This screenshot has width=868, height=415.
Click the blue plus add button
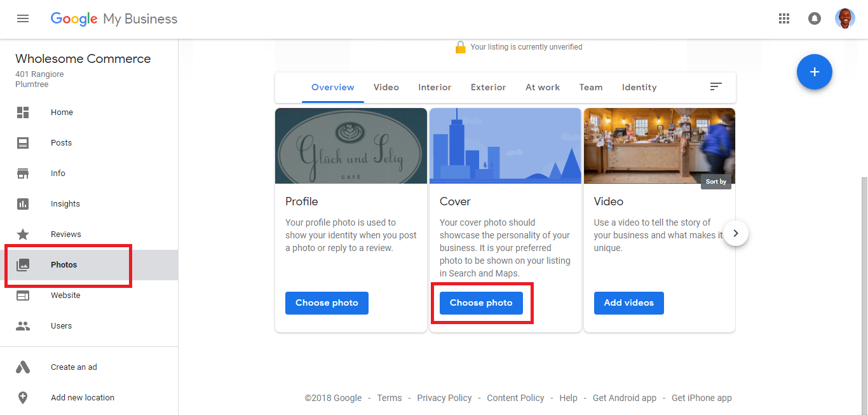coord(815,72)
